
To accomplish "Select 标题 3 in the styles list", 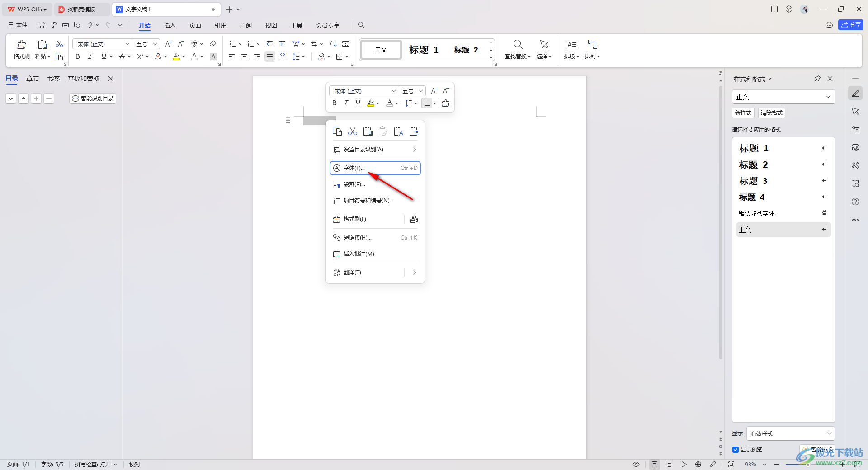I will (783, 181).
